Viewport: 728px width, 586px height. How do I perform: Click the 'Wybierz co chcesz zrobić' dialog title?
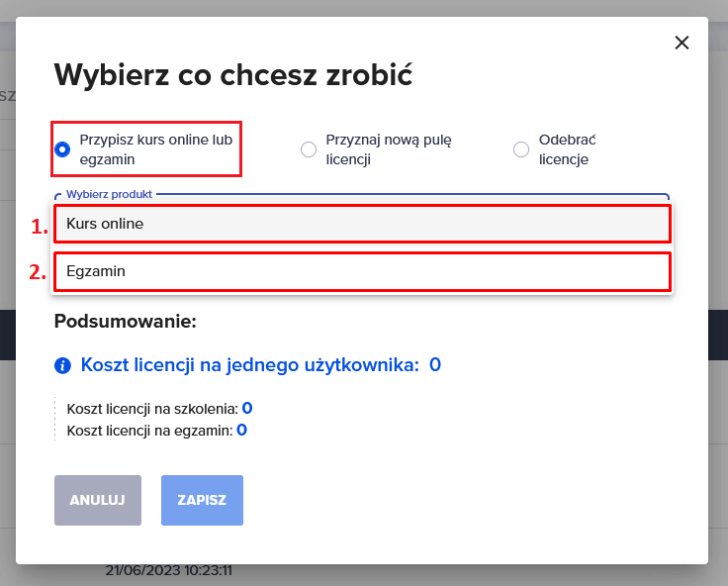coord(233,75)
